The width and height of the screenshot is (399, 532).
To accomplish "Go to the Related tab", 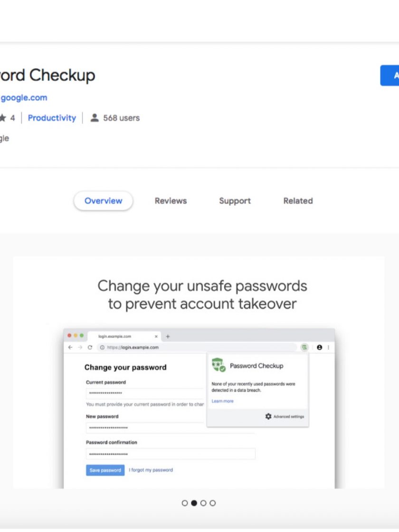I will pyautogui.click(x=298, y=201).
